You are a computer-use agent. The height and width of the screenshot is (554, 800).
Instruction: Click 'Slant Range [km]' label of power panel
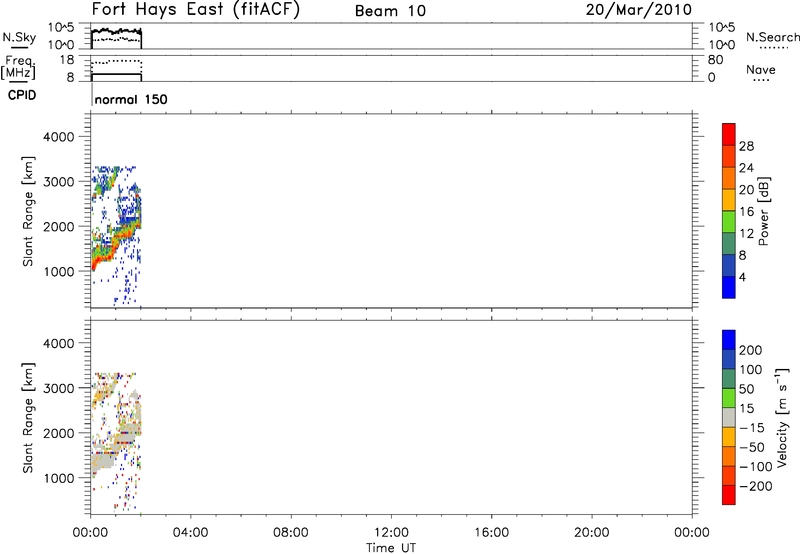pyautogui.click(x=28, y=211)
